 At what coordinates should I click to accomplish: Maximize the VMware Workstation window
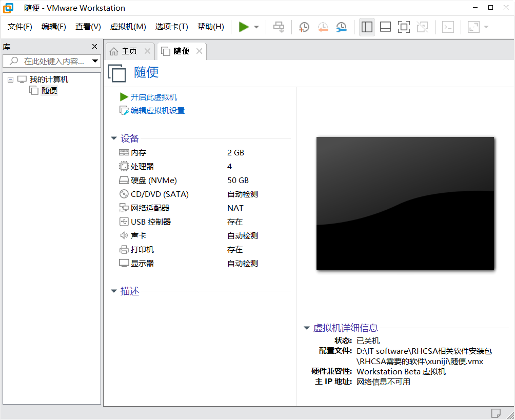click(490, 8)
